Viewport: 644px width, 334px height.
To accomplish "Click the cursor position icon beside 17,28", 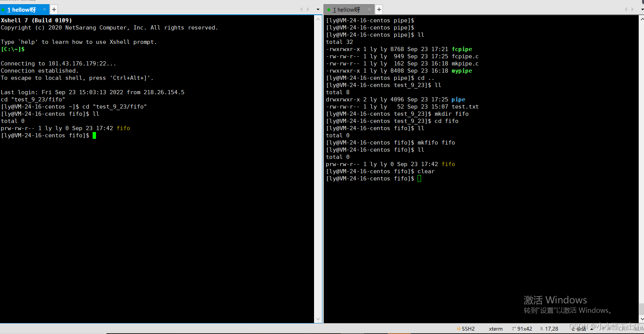I will (x=542, y=329).
